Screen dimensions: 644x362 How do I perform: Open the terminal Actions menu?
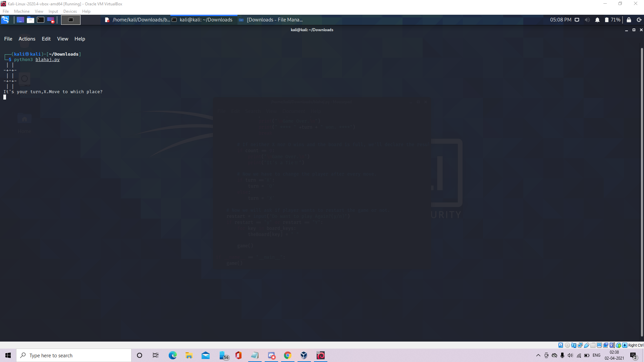point(27,39)
